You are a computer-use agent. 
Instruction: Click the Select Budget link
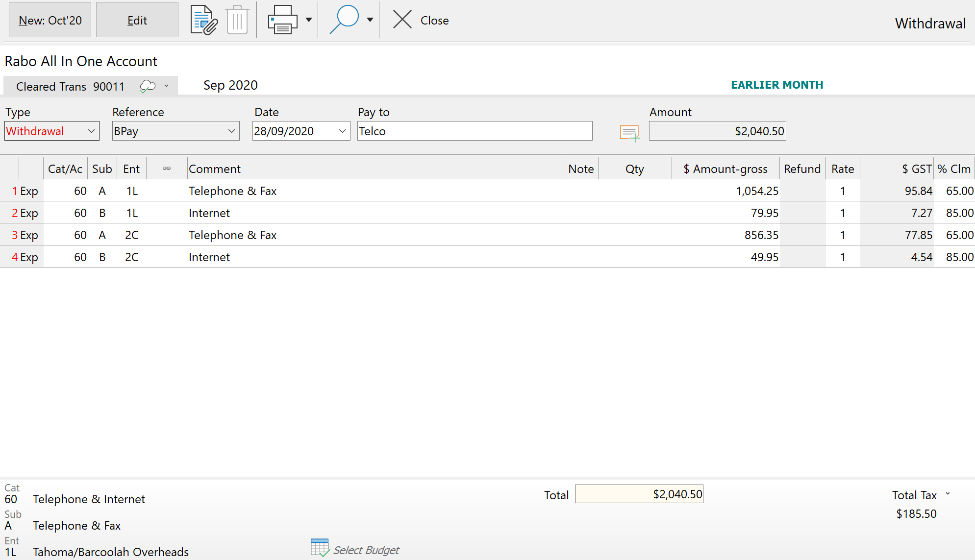click(x=366, y=550)
